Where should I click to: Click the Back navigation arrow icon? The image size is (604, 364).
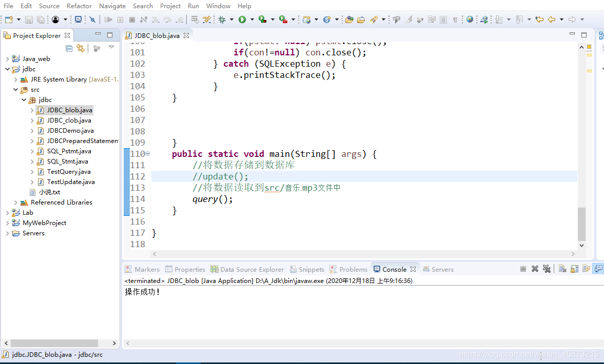pyautogui.click(x=552, y=19)
